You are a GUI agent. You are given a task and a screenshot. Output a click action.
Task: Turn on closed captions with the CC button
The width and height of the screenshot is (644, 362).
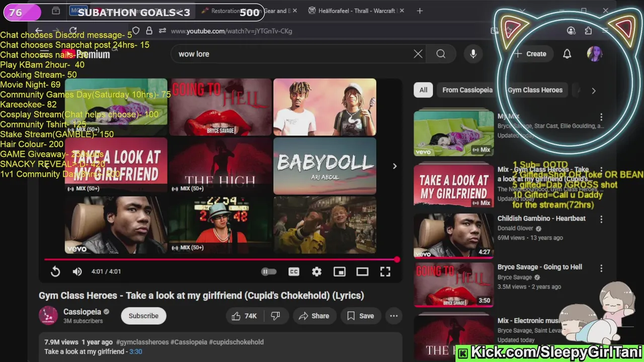coord(294,271)
